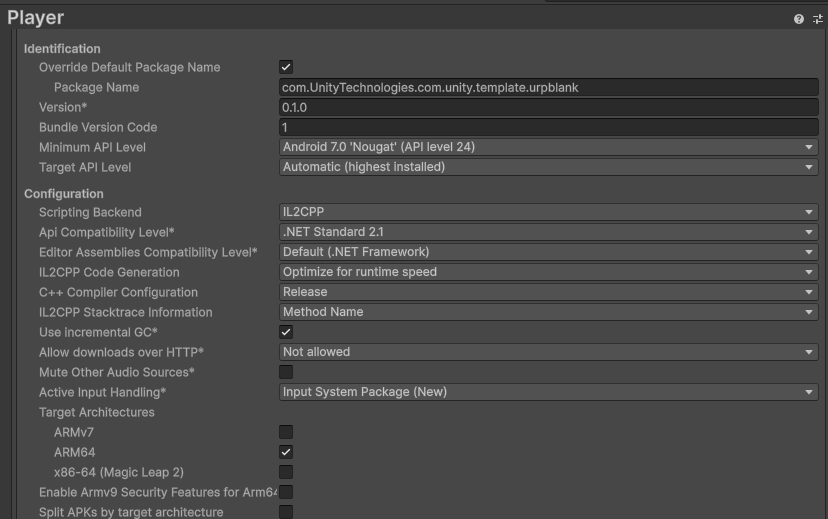
Task: Click the Api Compatibility Level* label
Action: pos(107,232)
